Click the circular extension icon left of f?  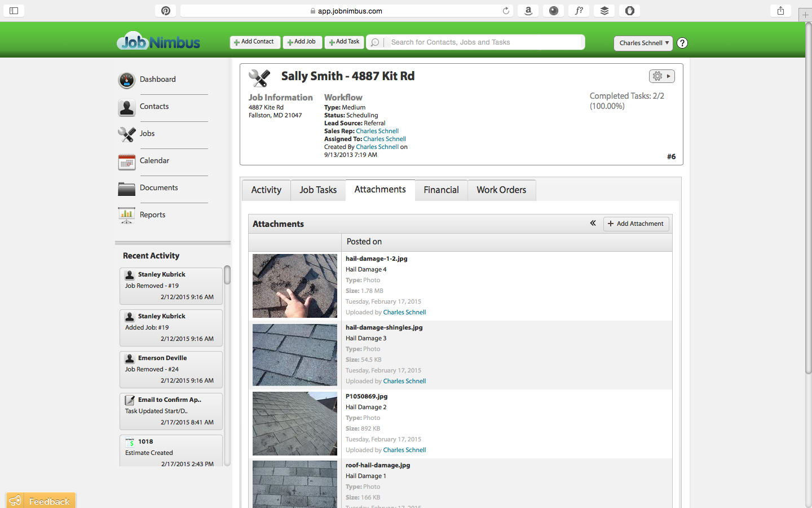[x=554, y=11]
